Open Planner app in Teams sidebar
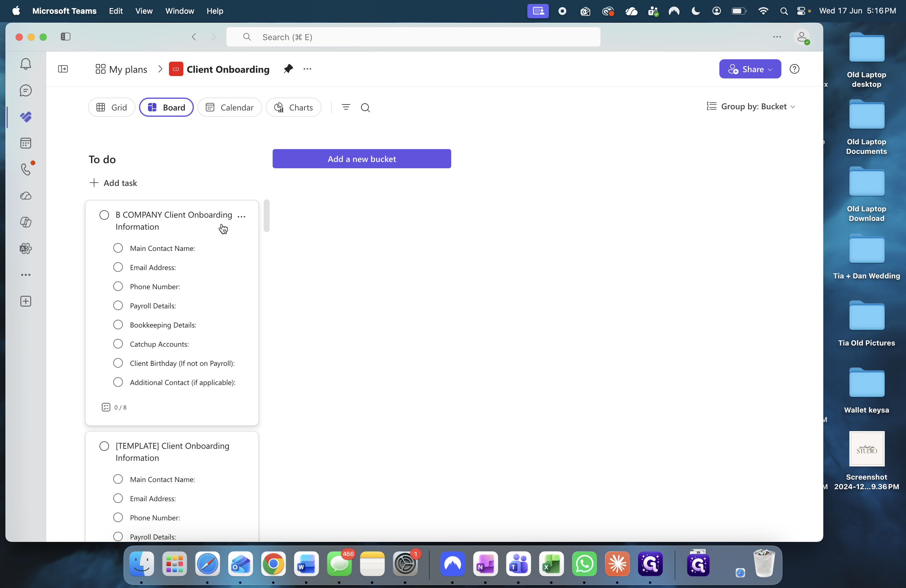 [x=25, y=117]
